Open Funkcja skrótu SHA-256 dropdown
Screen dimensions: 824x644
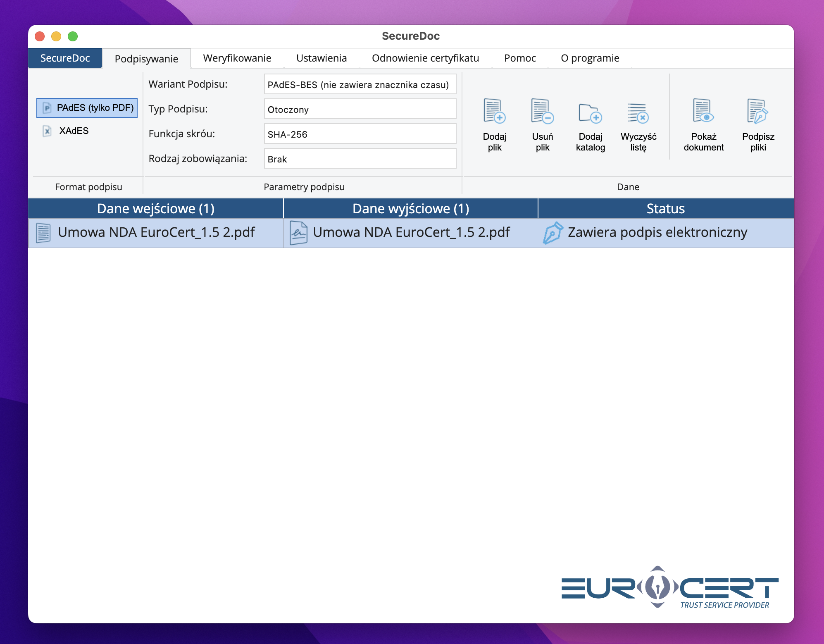[x=360, y=134]
